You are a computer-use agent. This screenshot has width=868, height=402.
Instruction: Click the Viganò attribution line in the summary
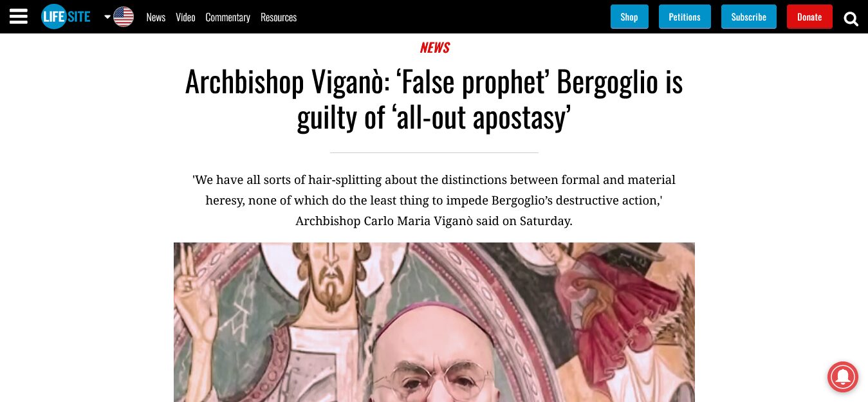tap(434, 221)
